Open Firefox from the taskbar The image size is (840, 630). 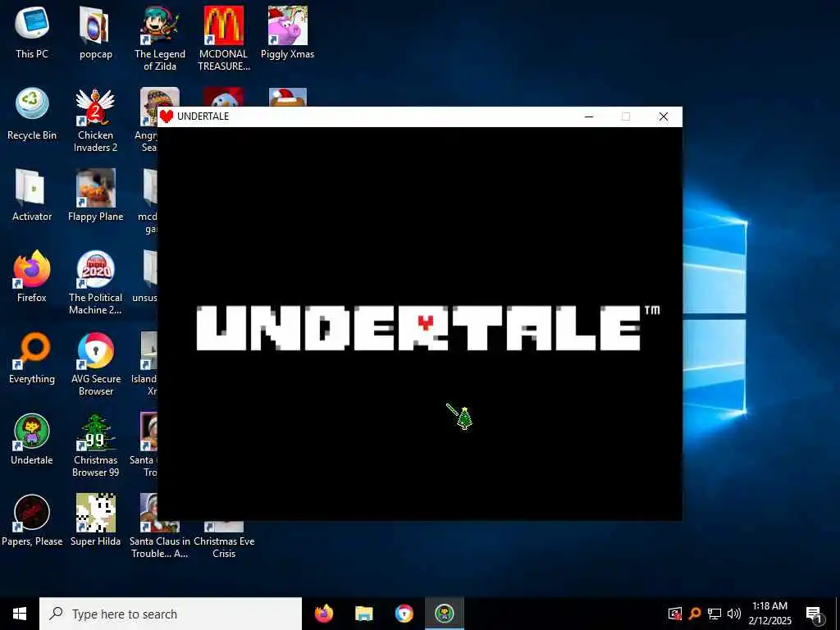click(323, 614)
